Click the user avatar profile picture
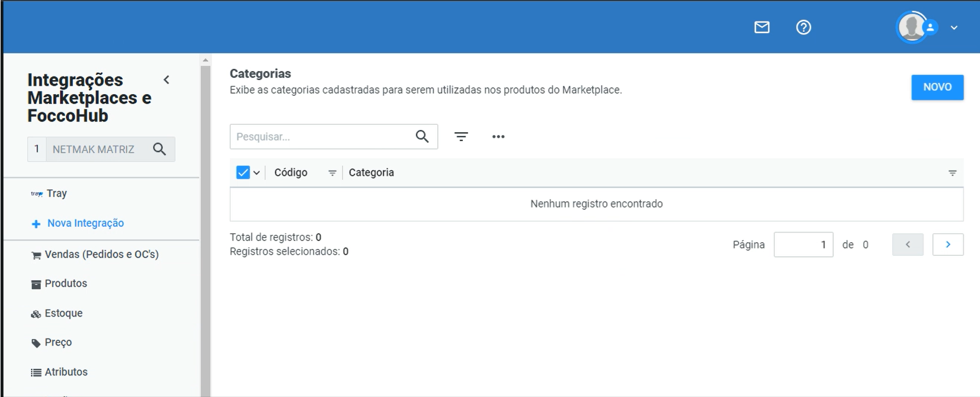This screenshot has width=980, height=397. click(x=912, y=27)
